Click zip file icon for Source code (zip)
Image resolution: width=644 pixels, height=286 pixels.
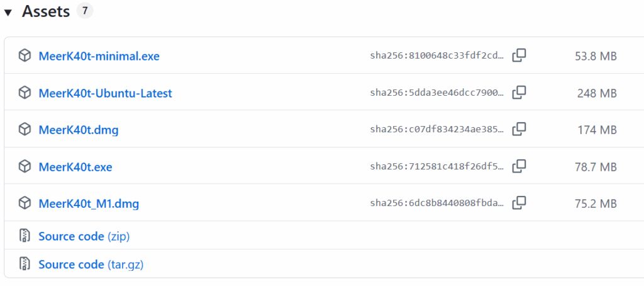click(x=25, y=236)
